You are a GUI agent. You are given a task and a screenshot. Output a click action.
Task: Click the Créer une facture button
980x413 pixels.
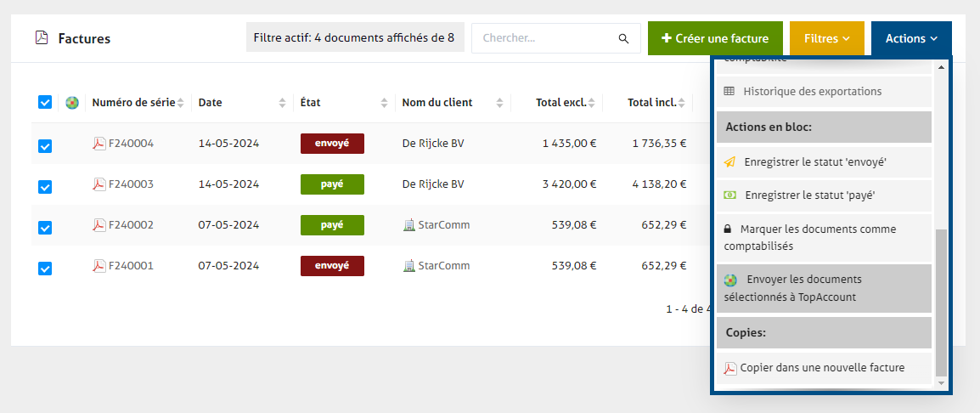[x=714, y=38]
